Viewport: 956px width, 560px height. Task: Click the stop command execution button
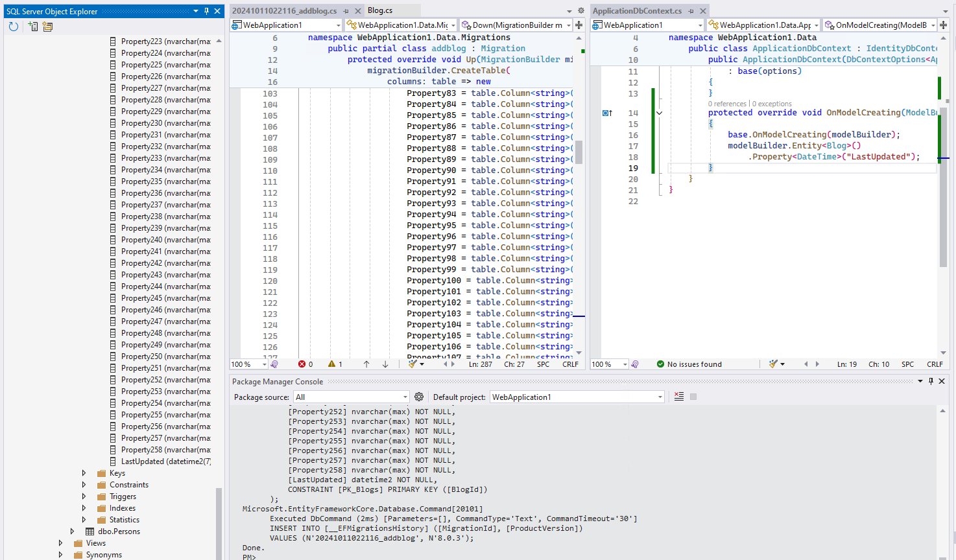693,397
